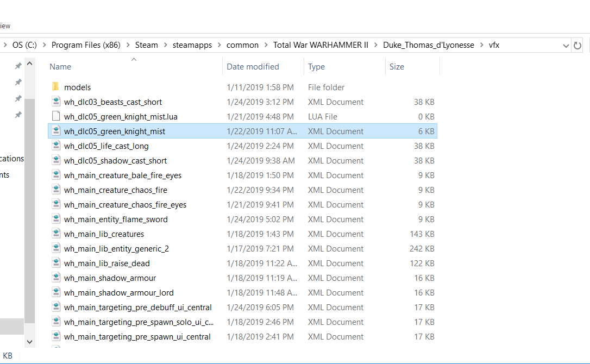Go to steamapps folder in breadcrumb
Viewport: 590px width, 364px height.
coord(192,45)
